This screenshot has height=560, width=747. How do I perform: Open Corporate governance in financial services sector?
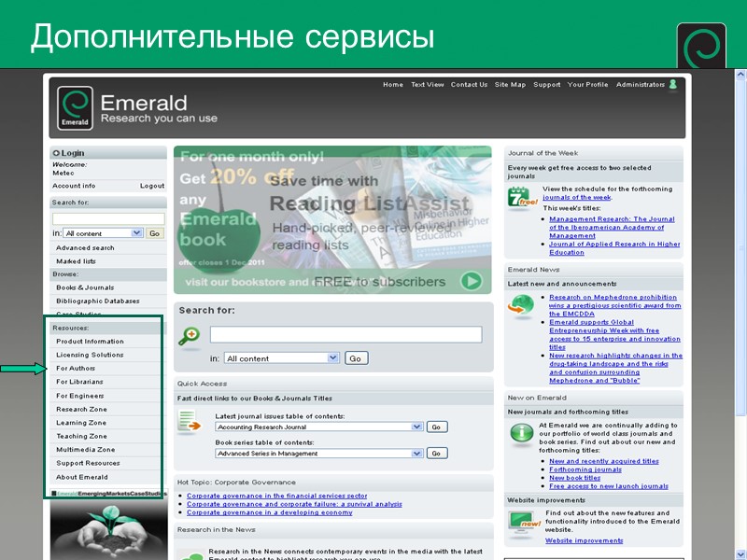276,496
